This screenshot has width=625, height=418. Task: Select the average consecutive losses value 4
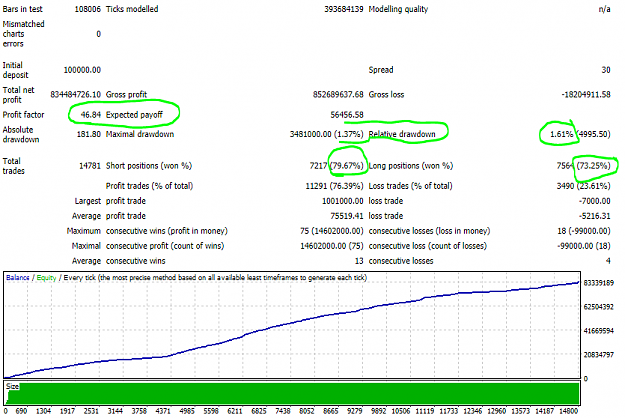click(x=608, y=261)
